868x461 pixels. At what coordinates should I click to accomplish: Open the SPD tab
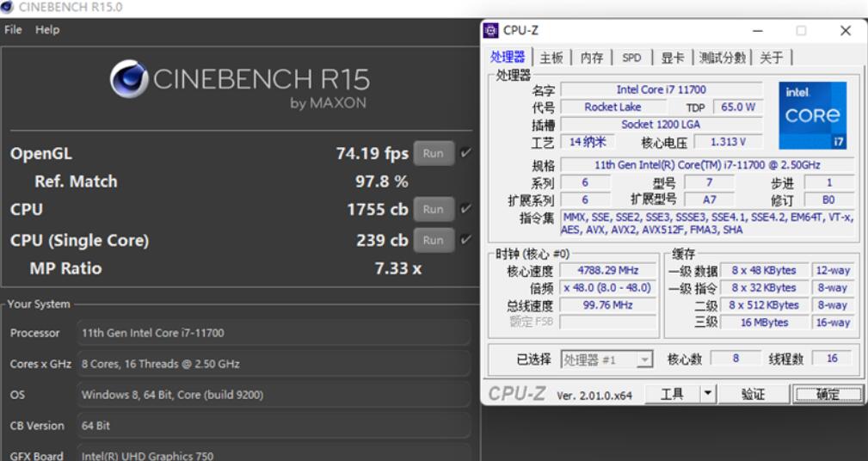pos(631,58)
